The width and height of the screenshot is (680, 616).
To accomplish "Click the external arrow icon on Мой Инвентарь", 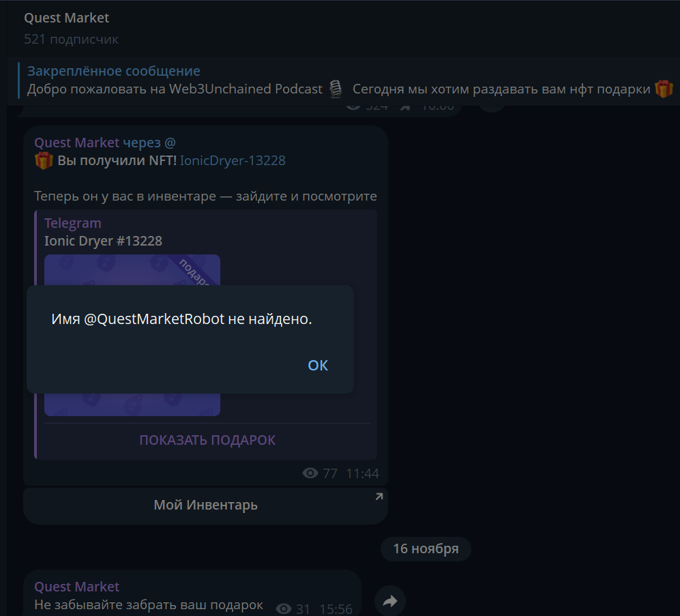I will pyautogui.click(x=379, y=497).
